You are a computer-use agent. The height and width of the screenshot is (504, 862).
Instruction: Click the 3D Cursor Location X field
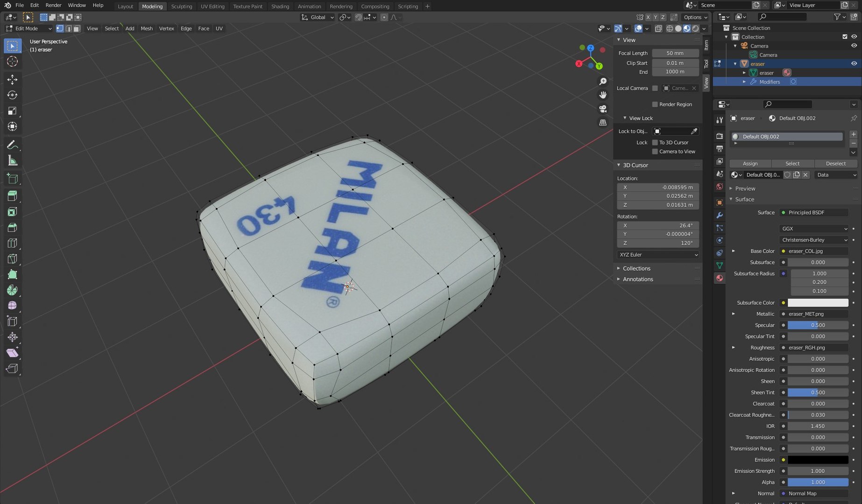(658, 188)
